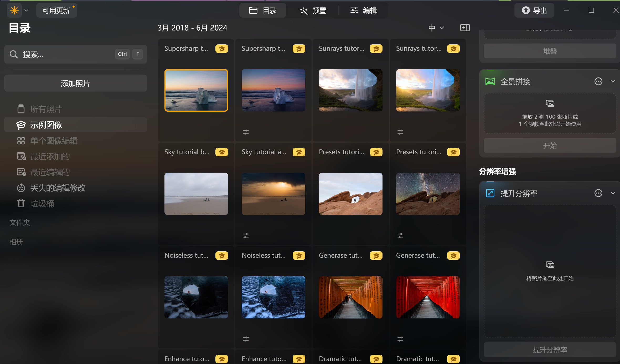The image size is (620, 364).
Task: Toggle the side panel layout icon
Action: [x=465, y=28]
